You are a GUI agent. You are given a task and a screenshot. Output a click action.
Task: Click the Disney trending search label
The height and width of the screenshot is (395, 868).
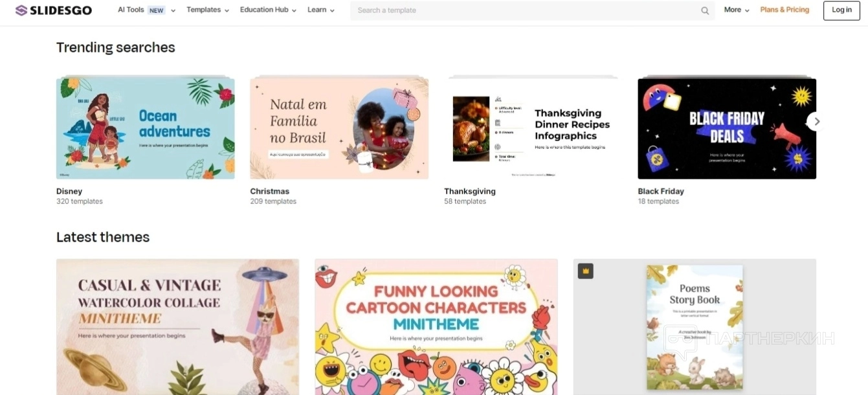69,191
